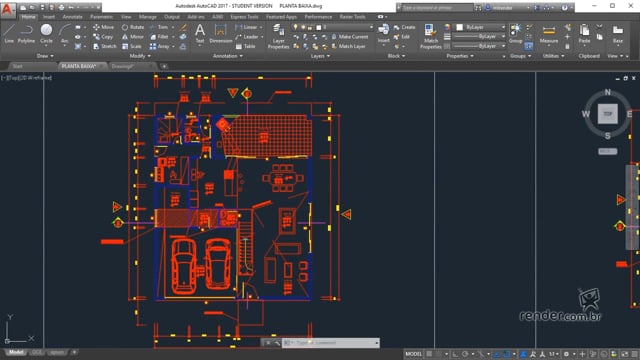The image size is (640, 360).
Task: Add new drawing tab with plus
Action: coord(164,66)
